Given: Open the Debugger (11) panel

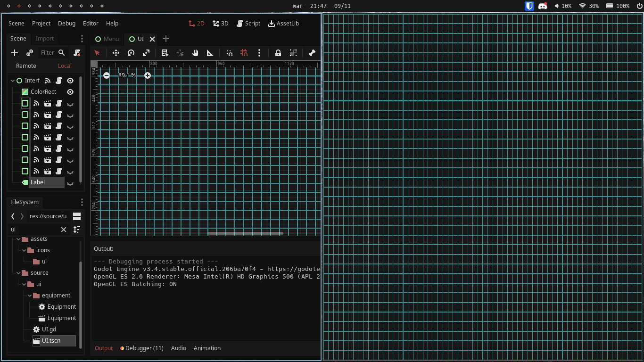Looking at the screenshot, I should tap(141, 348).
